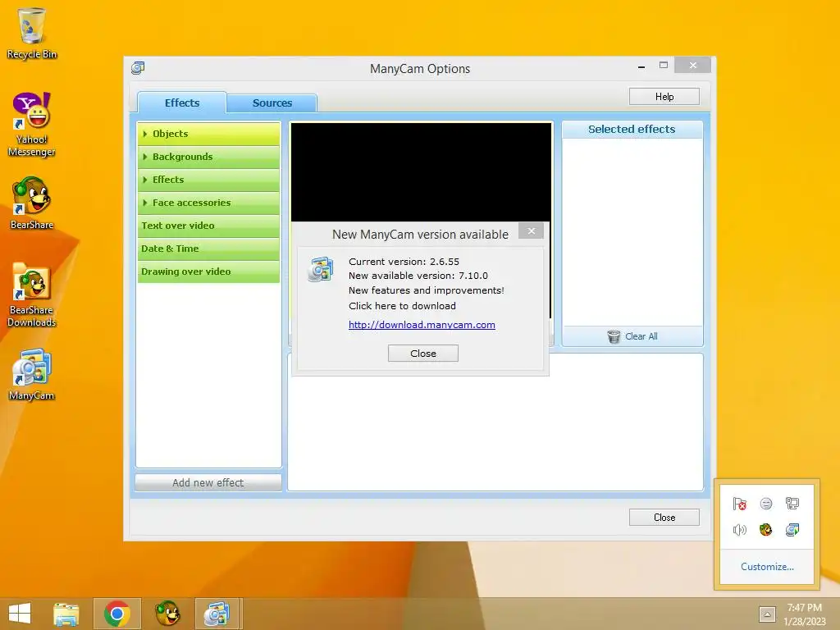
Task: Close the update notification with Close button
Action: click(422, 354)
